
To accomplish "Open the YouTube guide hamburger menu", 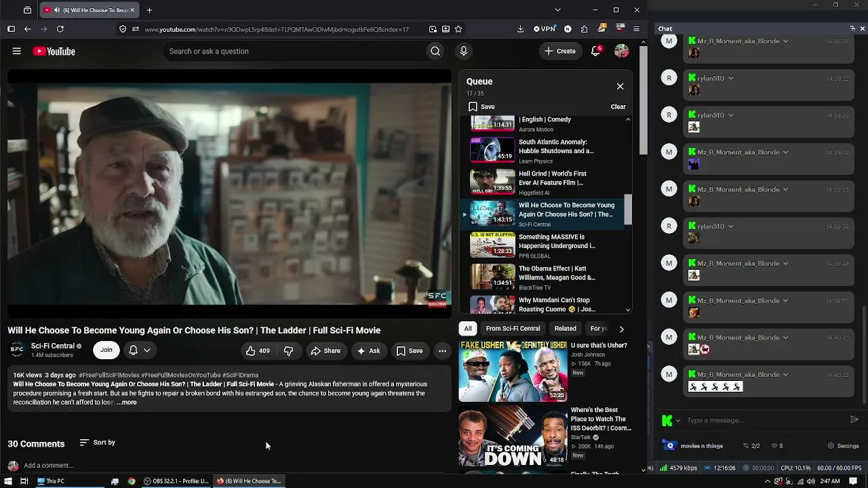I will 17,51.
